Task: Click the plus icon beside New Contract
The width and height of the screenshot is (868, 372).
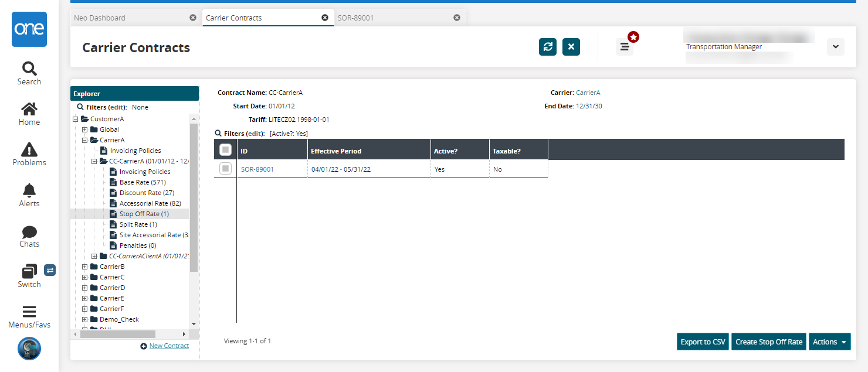Action: (144, 346)
